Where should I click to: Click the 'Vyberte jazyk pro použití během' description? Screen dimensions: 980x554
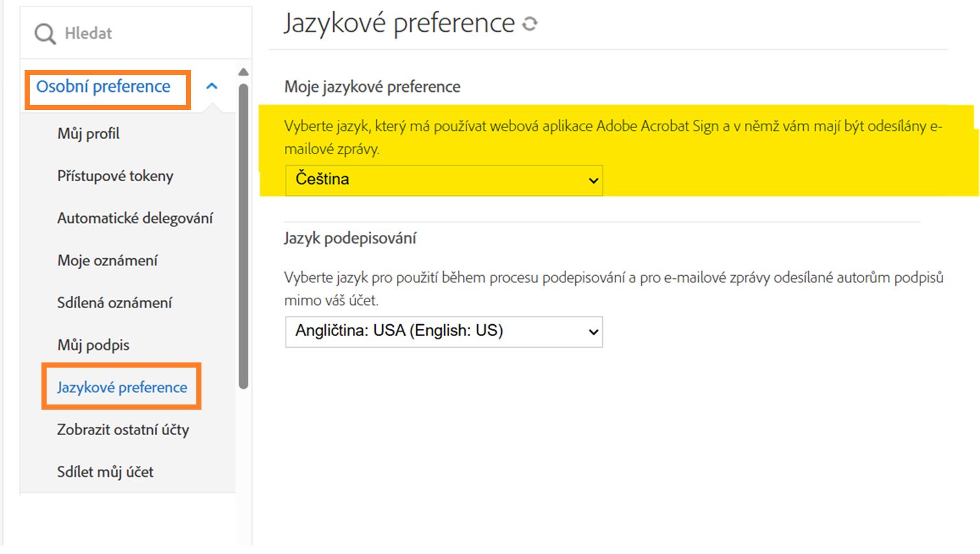(614, 289)
